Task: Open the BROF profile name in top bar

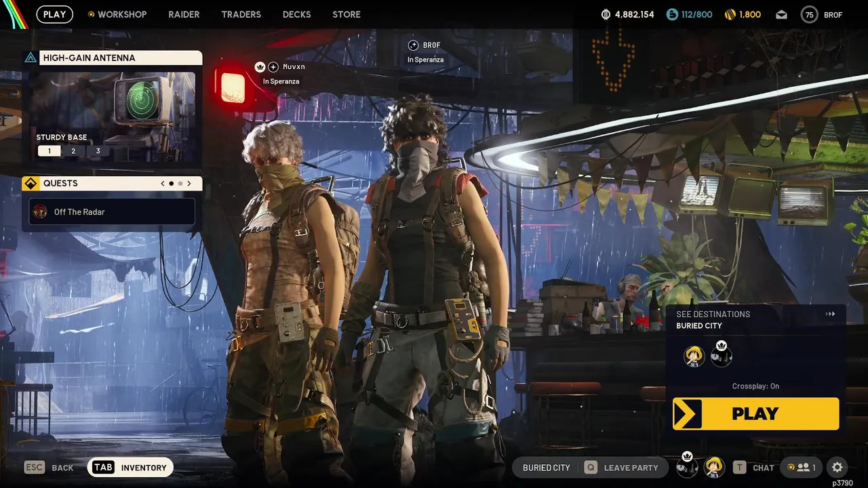Action: [x=833, y=15]
